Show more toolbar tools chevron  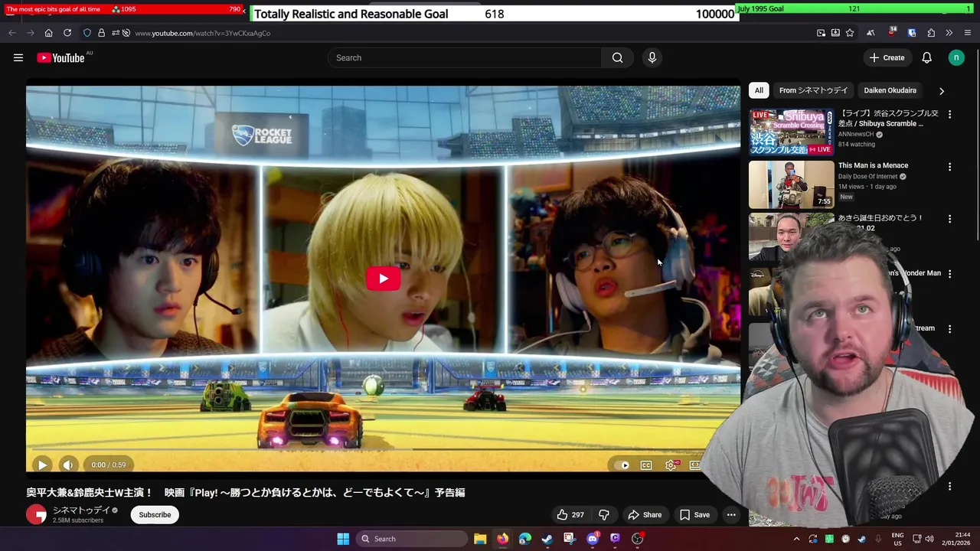(949, 33)
